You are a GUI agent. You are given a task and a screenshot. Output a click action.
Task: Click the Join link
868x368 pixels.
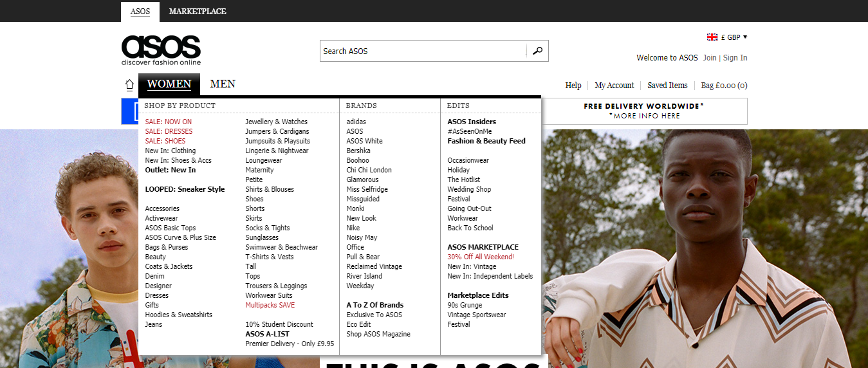tap(709, 58)
